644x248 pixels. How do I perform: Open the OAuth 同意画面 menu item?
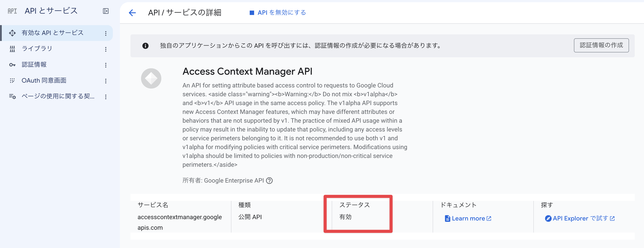(56, 80)
